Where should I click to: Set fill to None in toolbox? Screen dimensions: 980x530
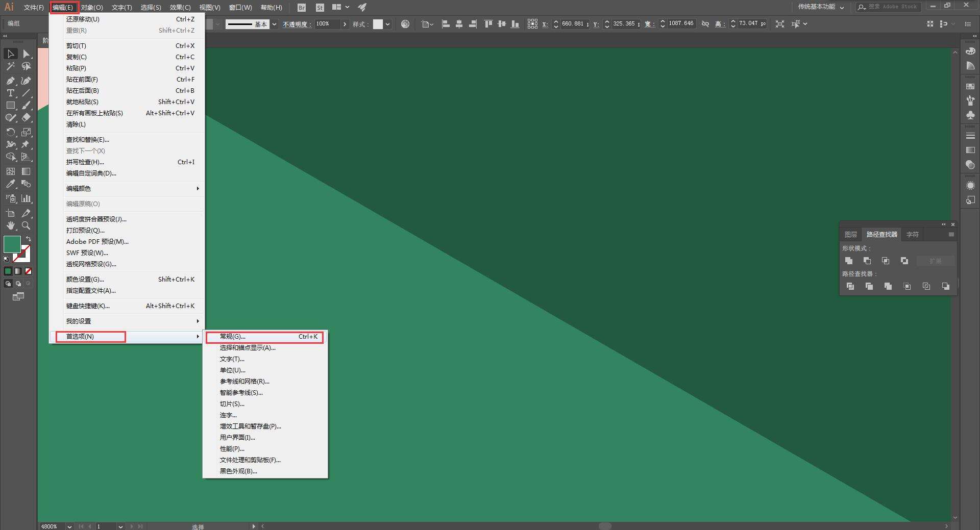click(29, 271)
